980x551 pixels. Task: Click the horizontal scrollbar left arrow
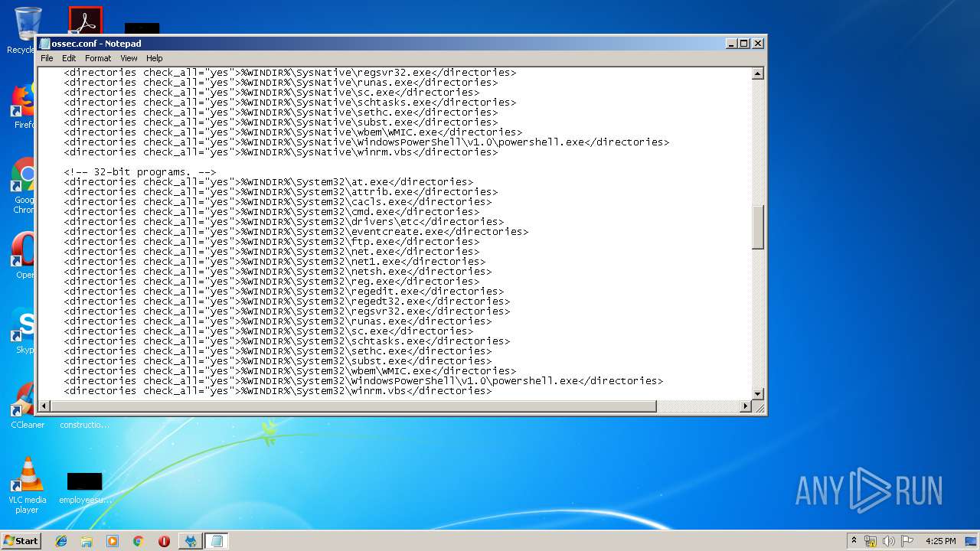pyautogui.click(x=44, y=406)
